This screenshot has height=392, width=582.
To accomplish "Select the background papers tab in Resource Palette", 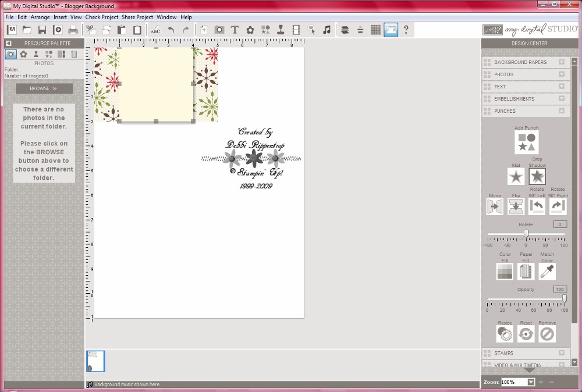I will tap(74, 54).
